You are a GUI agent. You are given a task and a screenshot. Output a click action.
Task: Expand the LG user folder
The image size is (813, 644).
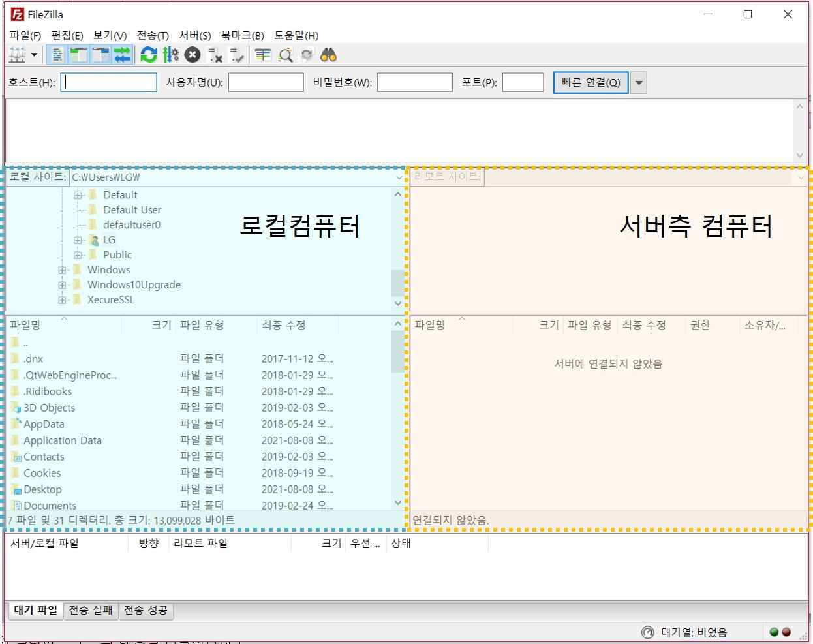coord(78,240)
